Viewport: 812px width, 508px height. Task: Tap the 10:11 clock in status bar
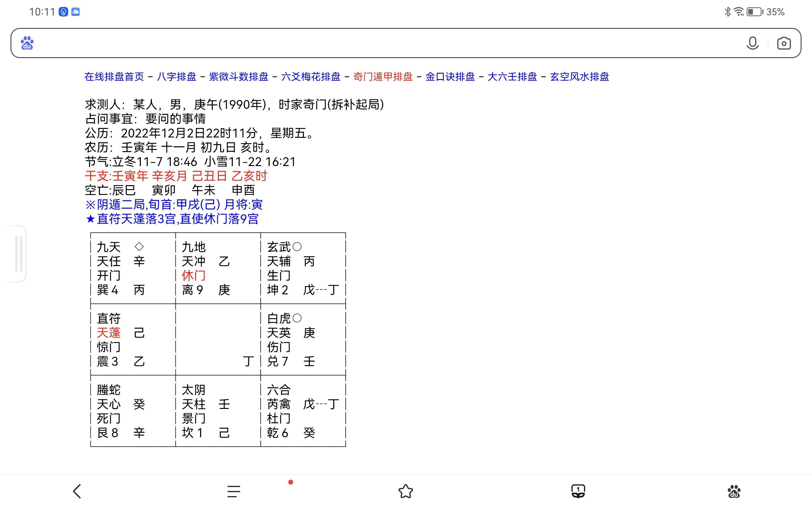click(42, 12)
